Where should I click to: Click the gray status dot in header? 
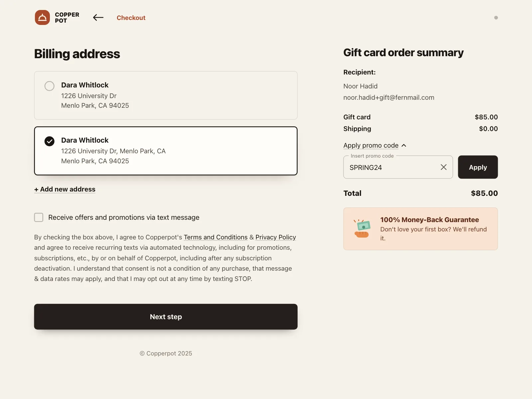(x=496, y=18)
